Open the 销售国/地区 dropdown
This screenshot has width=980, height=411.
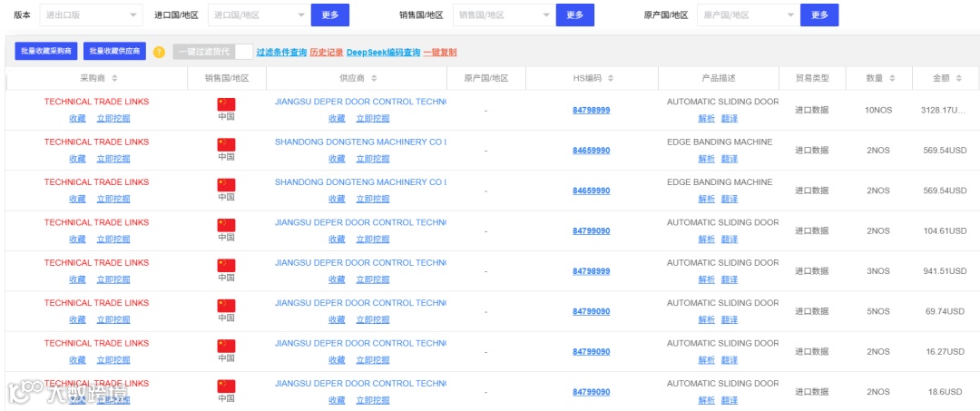point(503,15)
